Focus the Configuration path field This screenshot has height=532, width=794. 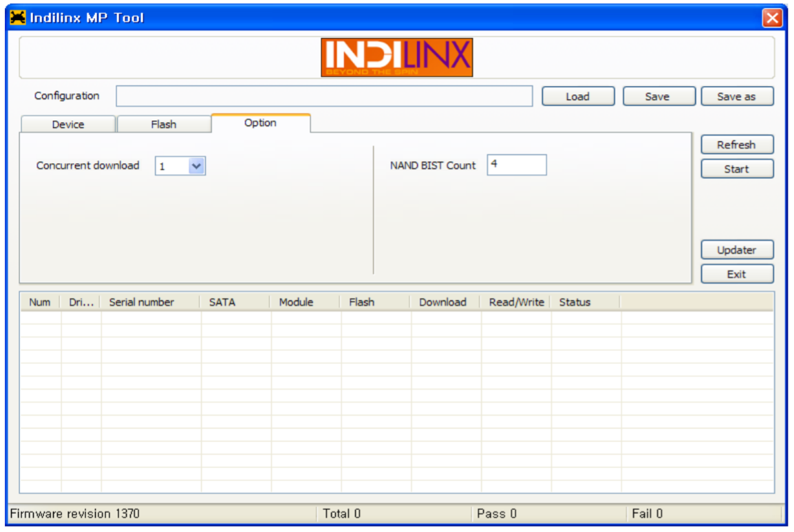click(x=324, y=96)
